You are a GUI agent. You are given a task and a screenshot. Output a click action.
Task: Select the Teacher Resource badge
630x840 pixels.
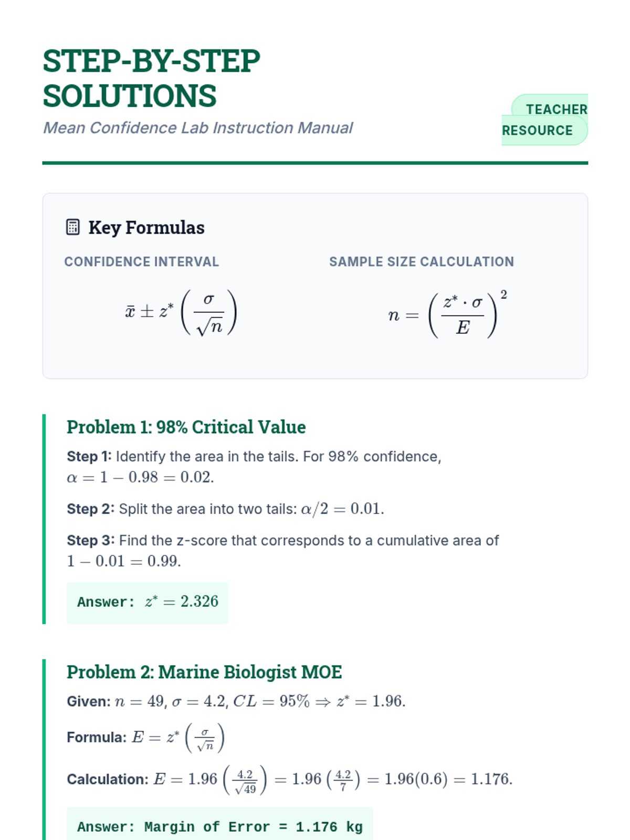[x=545, y=120]
